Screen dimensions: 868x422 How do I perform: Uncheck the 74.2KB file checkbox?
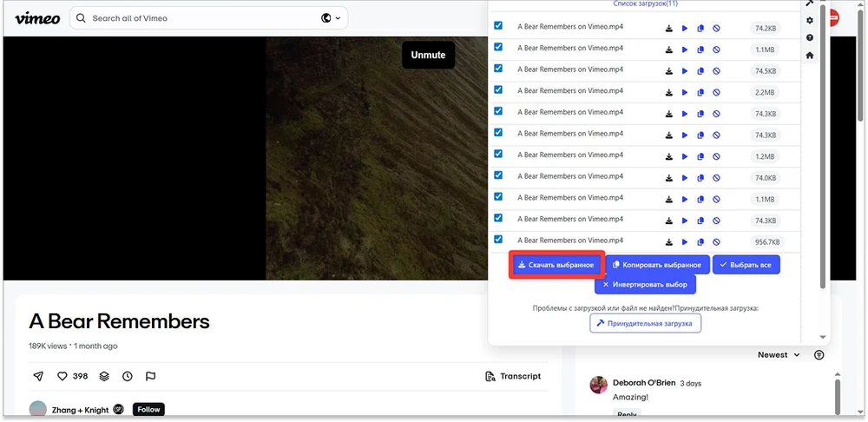point(498,26)
